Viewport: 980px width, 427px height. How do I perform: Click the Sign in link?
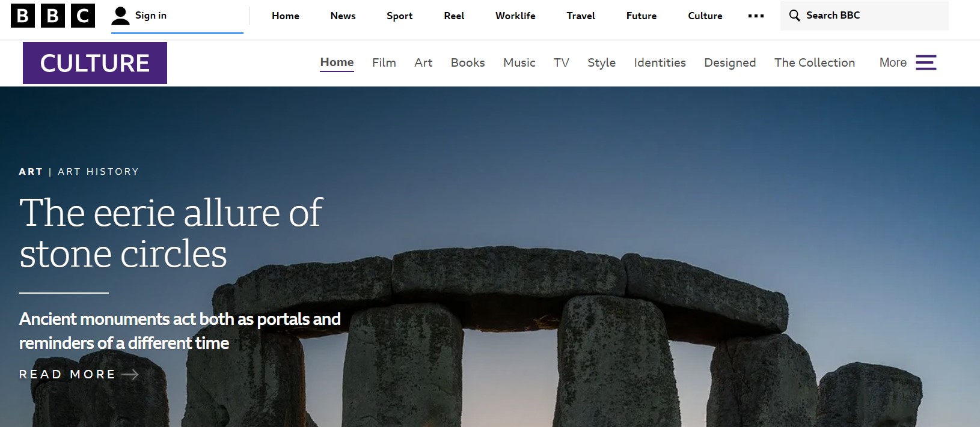[x=151, y=16]
